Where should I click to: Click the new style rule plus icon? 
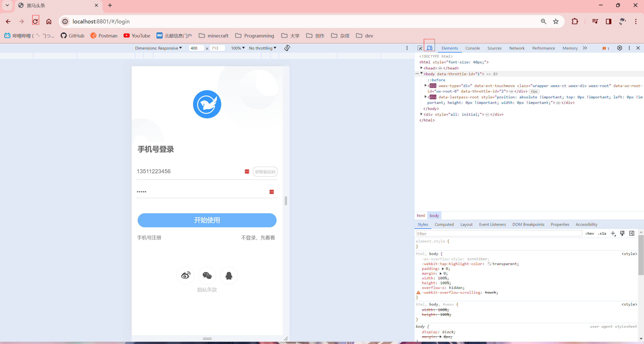tap(613, 233)
